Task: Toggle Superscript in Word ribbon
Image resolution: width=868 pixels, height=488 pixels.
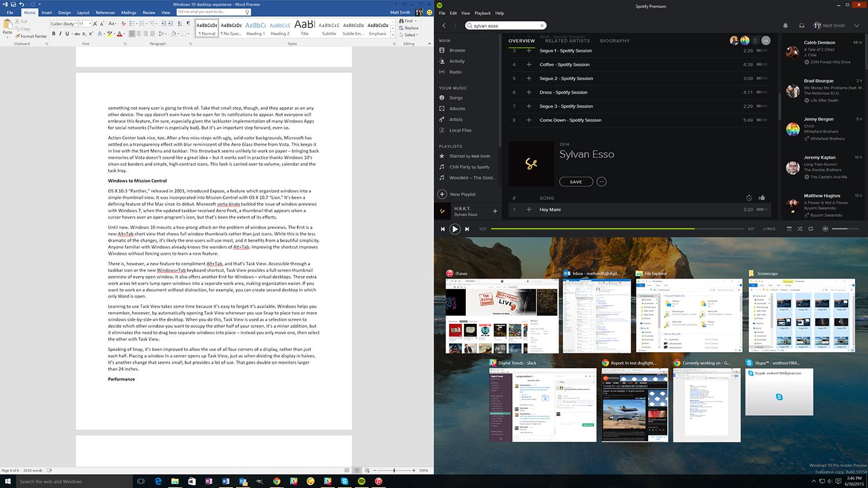Action: pos(91,34)
